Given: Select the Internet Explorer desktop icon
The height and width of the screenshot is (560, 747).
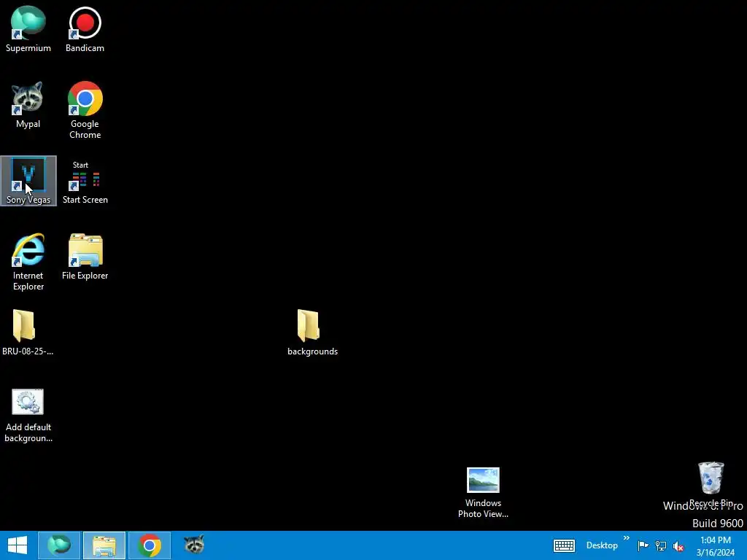Looking at the screenshot, I should tap(28, 262).
